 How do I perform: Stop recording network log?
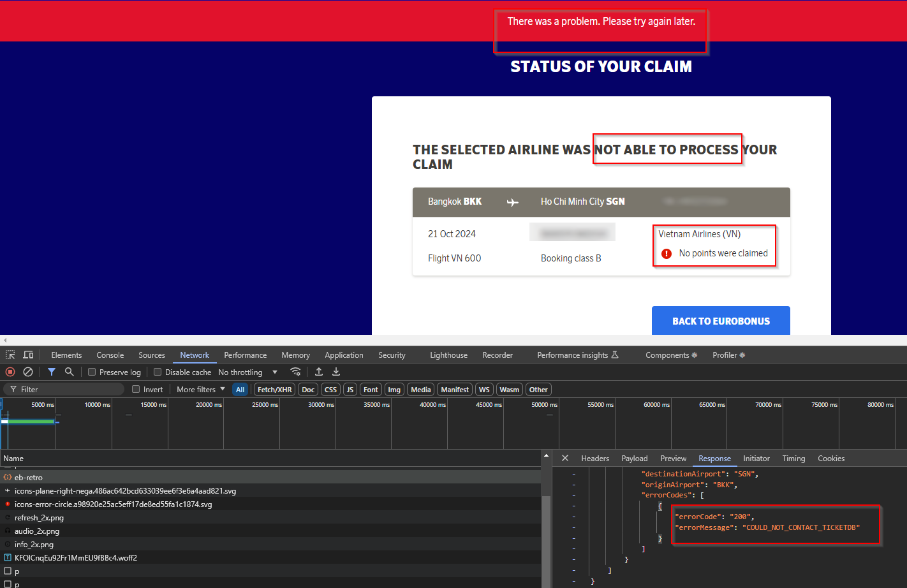point(10,372)
